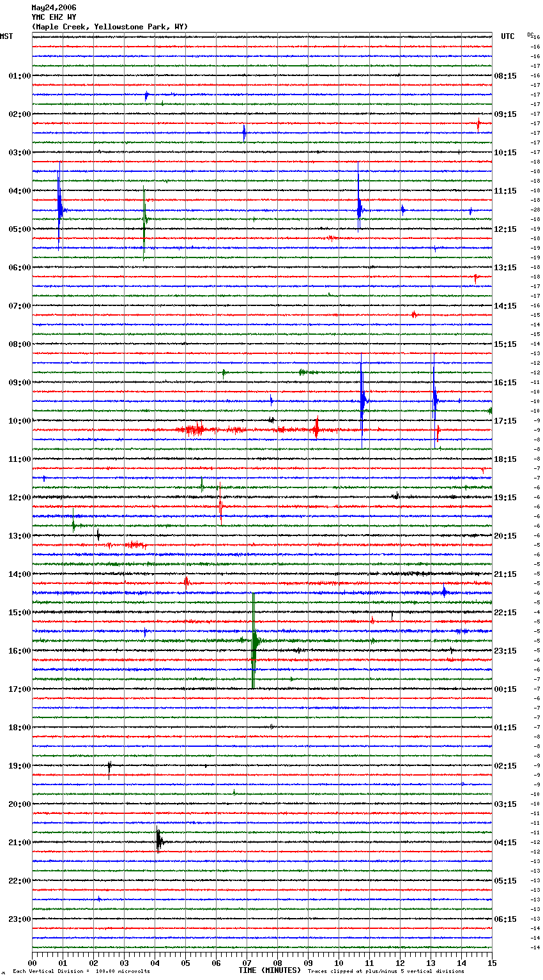The image size is (543, 980).
Task: Click the 17:15 UTC row label
Action: (505, 421)
